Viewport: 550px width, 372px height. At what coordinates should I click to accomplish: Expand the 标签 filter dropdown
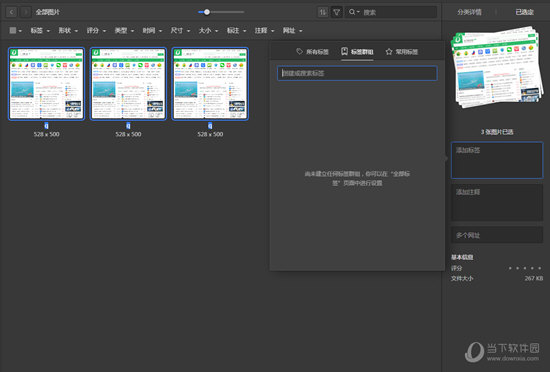[x=40, y=31]
